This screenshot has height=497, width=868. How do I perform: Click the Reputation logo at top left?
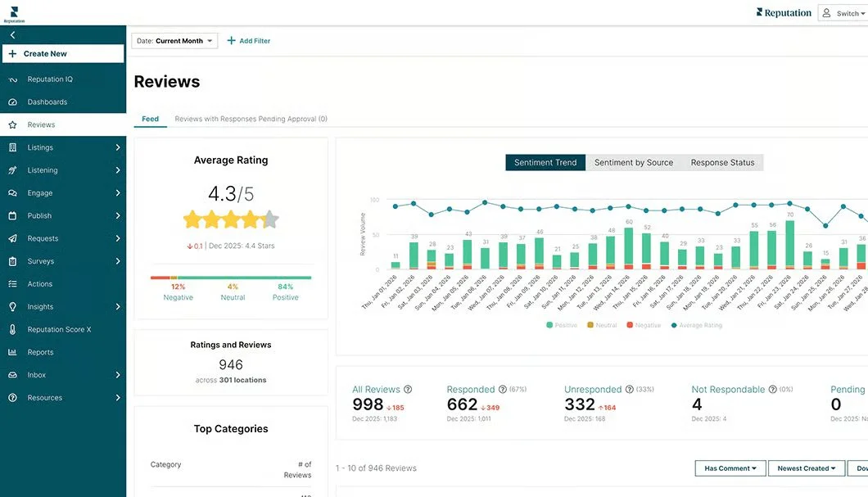point(14,14)
